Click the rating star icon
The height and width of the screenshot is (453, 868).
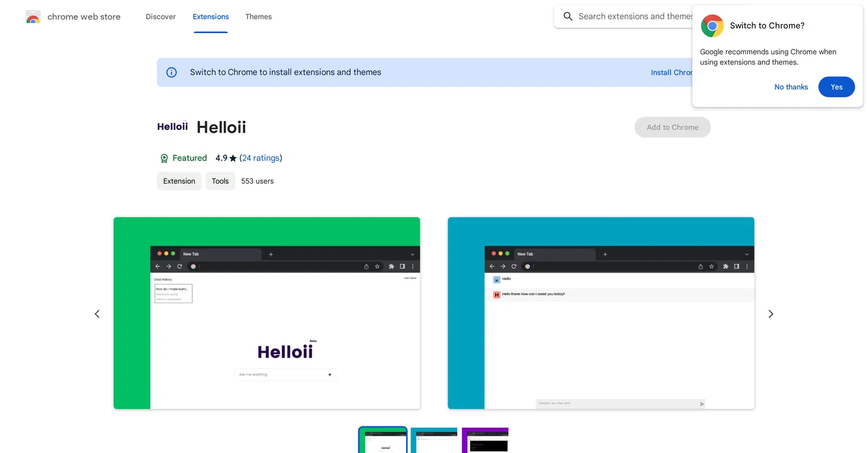tap(233, 158)
